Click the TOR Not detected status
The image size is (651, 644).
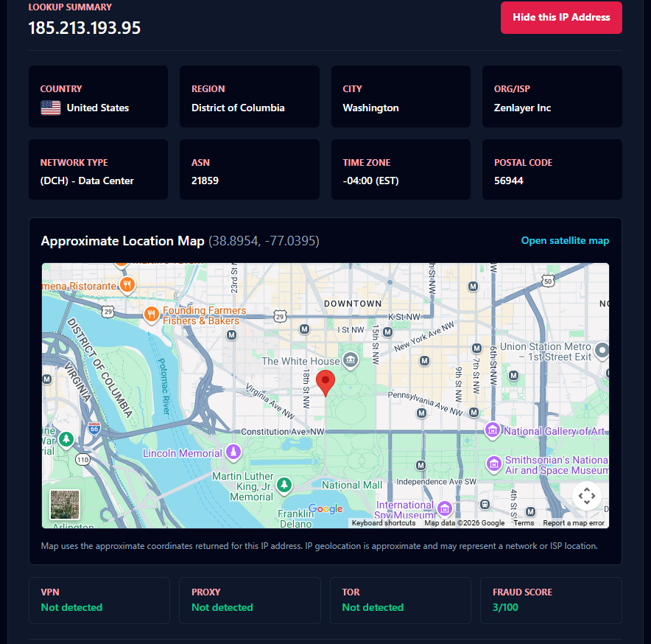373,607
